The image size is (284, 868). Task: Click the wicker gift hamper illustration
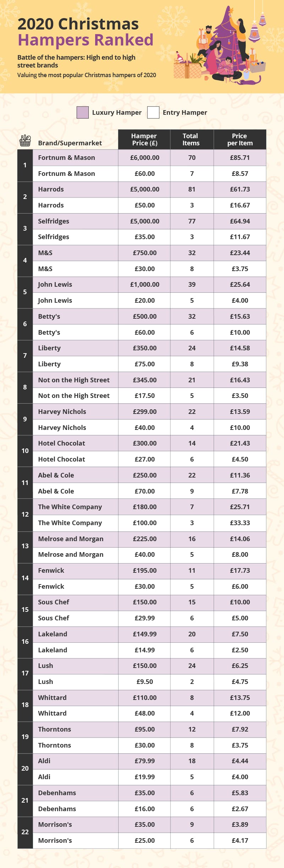point(187,69)
